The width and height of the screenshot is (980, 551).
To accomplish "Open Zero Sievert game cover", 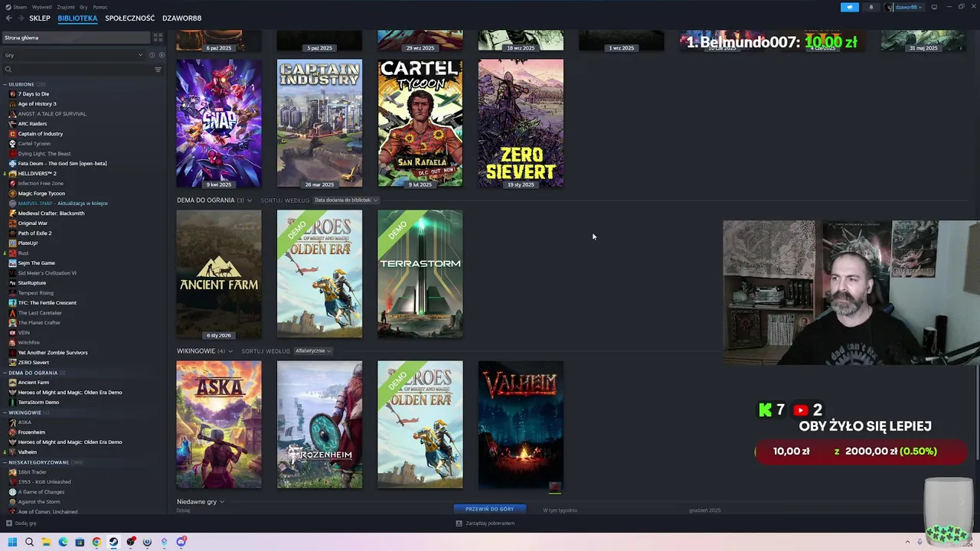I will tap(521, 123).
